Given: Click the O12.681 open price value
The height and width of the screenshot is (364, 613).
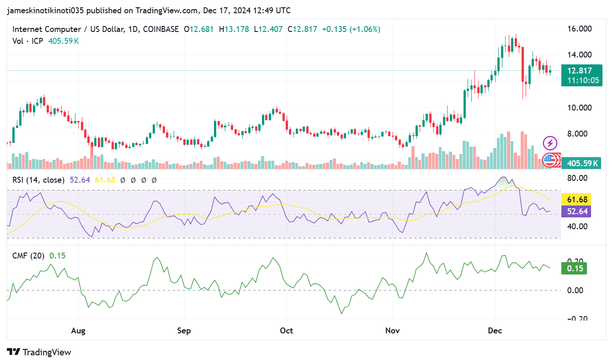Looking at the screenshot, I should tap(199, 29).
